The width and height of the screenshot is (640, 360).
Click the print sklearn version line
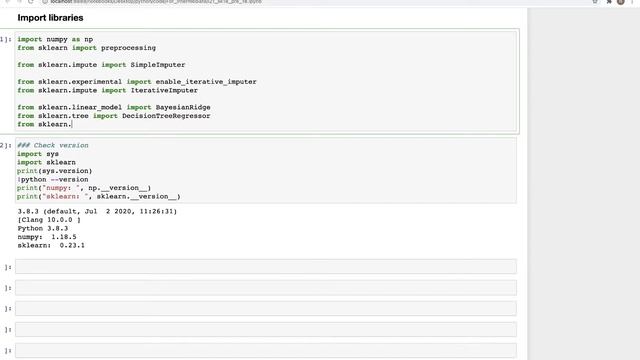tap(99, 196)
